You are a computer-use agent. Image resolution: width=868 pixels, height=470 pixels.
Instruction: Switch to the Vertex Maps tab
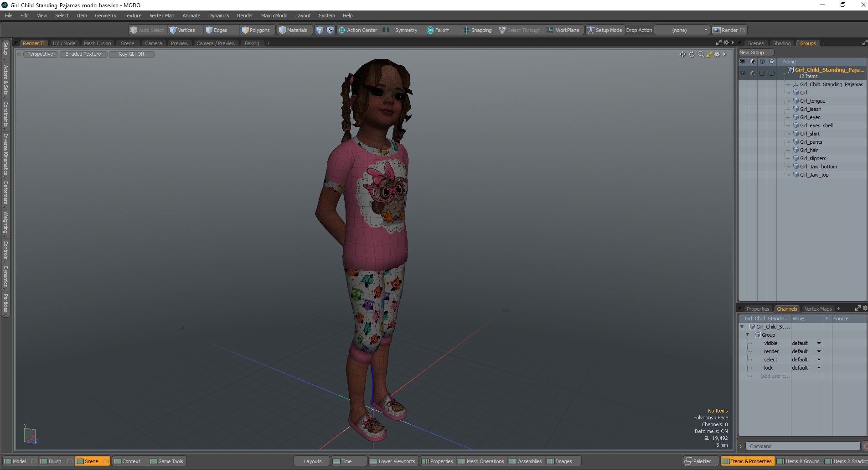pos(818,309)
